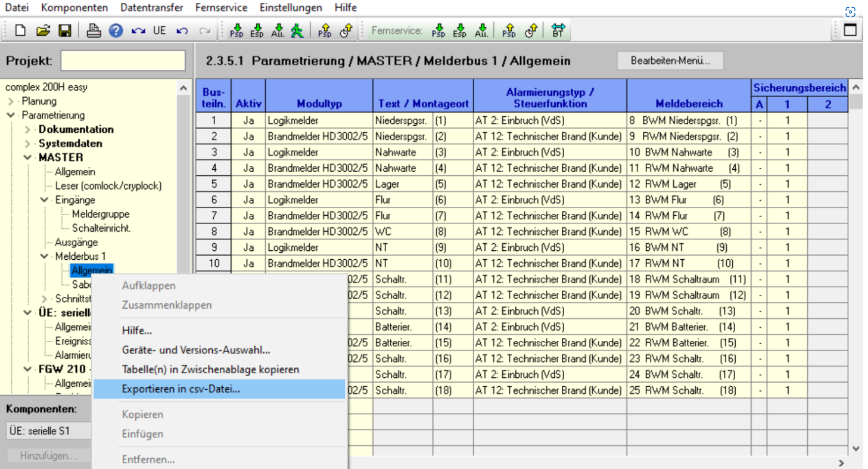Click Fernservice clock upload icon
This screenshot has width=868, height=469.
point(531,30)
